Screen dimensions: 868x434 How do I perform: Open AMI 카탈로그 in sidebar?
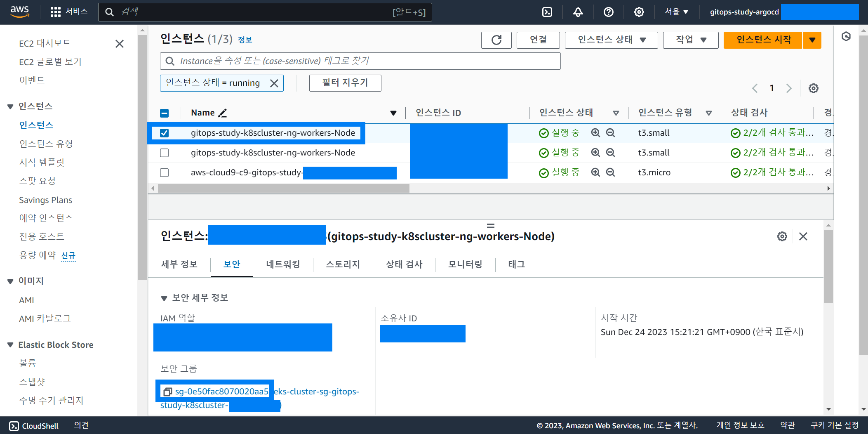pos(45,318)
